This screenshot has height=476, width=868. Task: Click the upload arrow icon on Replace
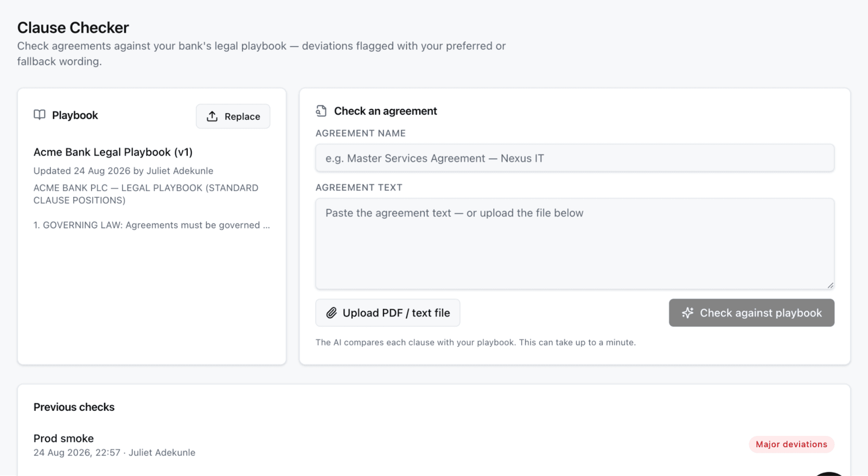point(212,117)
